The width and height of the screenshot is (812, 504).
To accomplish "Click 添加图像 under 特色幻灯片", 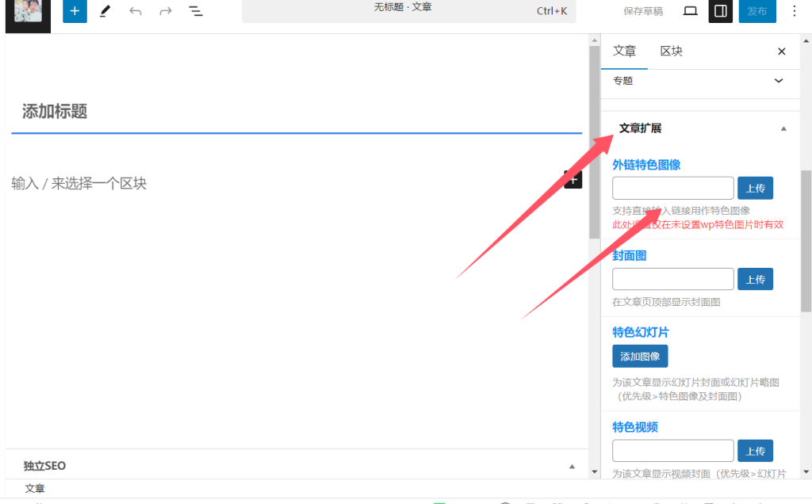I will (x=640, y=357).
